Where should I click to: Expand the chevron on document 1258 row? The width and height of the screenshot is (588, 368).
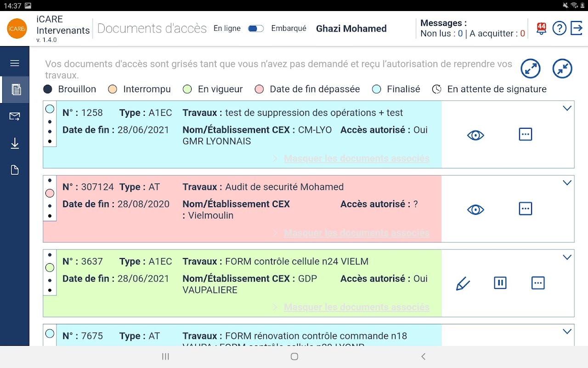[567, 109]
